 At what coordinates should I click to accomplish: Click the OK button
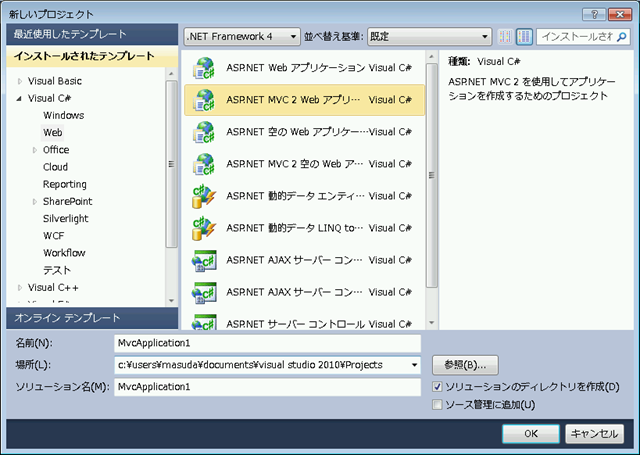point(531,433)
